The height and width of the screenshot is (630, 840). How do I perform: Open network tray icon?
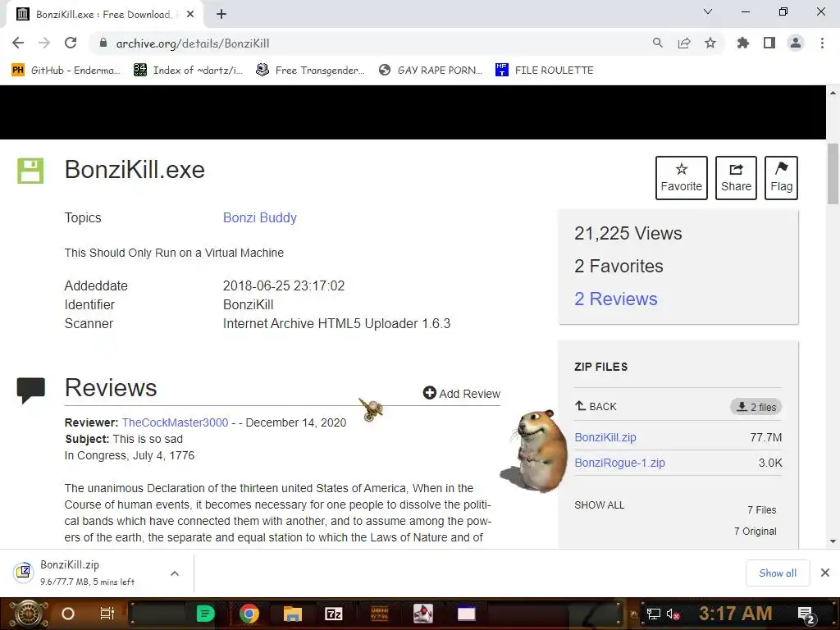point(653,614)
